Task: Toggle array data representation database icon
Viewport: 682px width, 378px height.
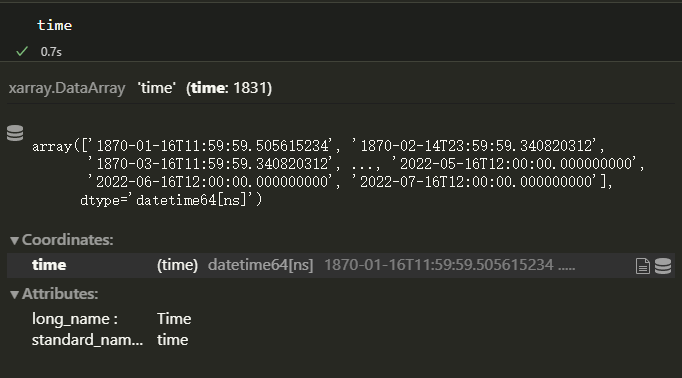Action: tap(15, 133)
